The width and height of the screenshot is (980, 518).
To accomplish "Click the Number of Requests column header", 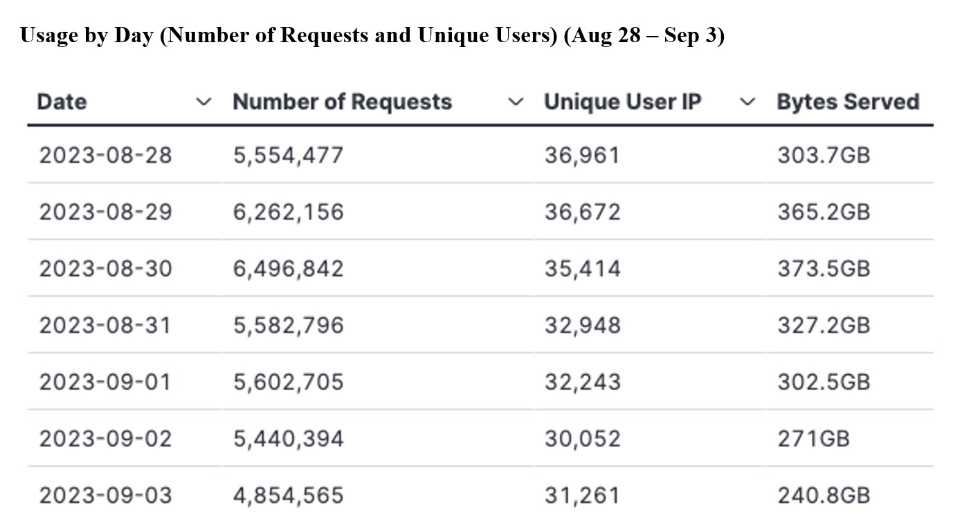I will coord(343,102).
